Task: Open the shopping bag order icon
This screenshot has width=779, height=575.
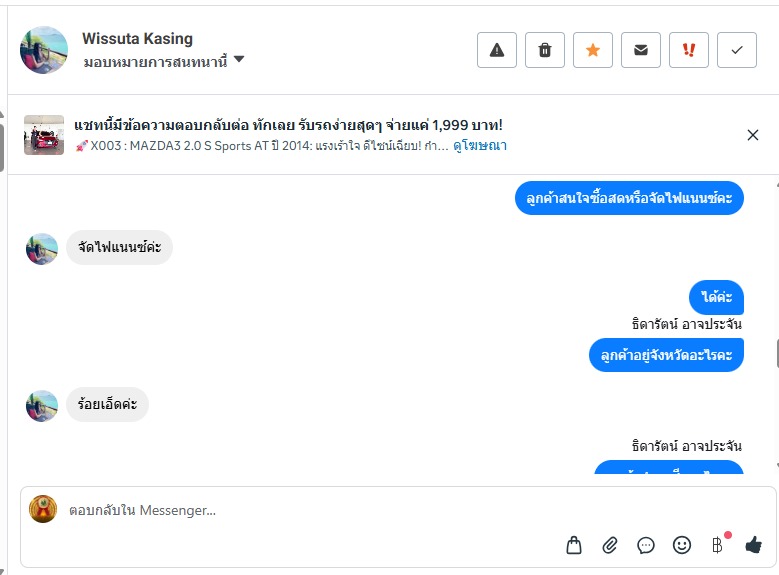Action: click(x=574, y=545)
